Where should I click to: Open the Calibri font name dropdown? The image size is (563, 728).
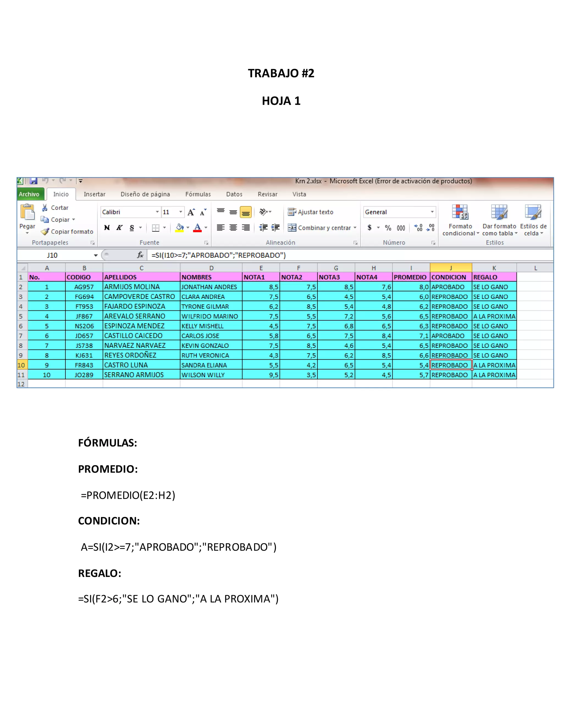157,212
